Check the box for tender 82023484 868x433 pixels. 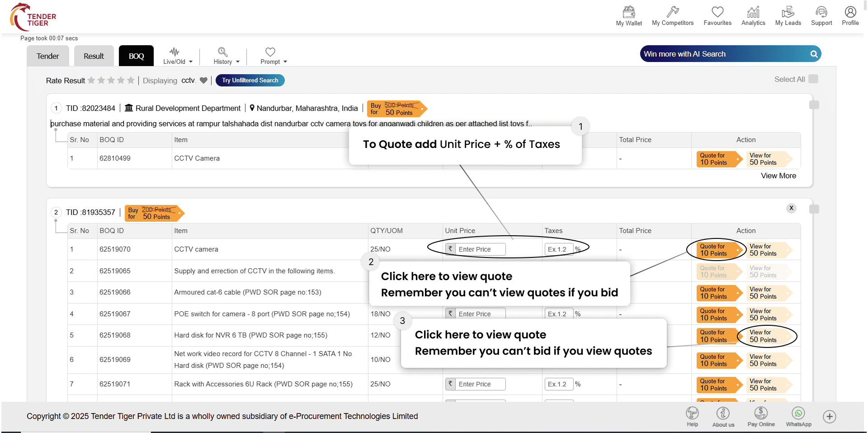click(x=814, y=105)
